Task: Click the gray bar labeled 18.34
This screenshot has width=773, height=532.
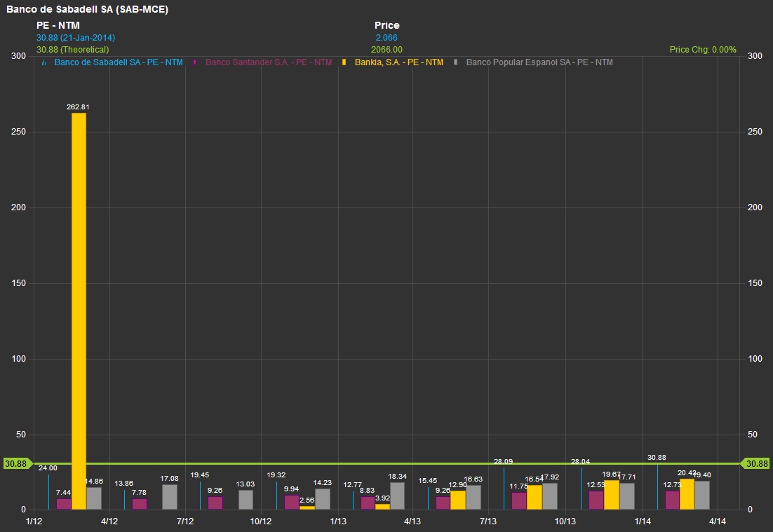Action: (397, 496)
